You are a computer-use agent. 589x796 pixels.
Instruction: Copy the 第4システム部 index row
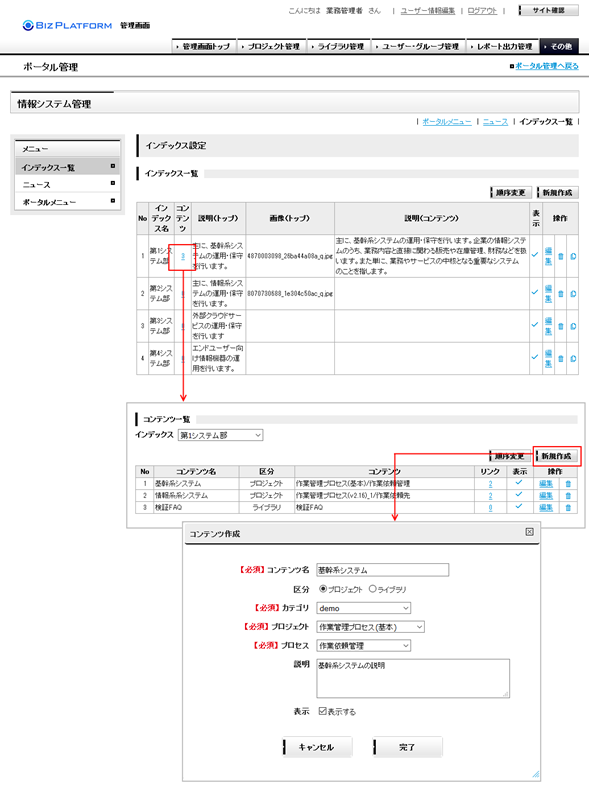click(573, 358)
